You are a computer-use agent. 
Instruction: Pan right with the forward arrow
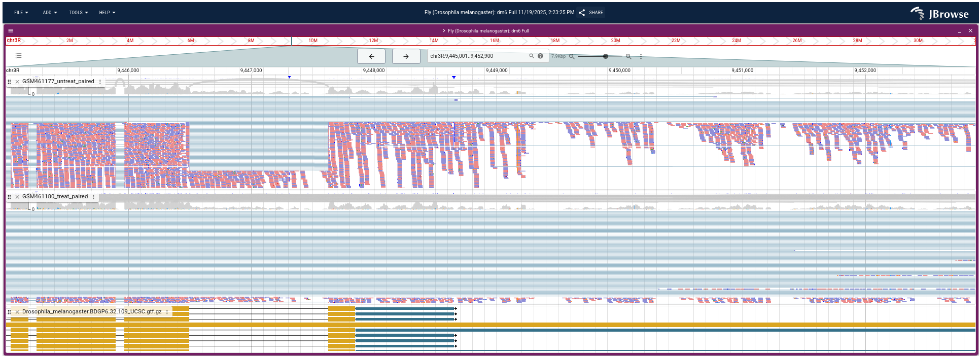[406, 56]
